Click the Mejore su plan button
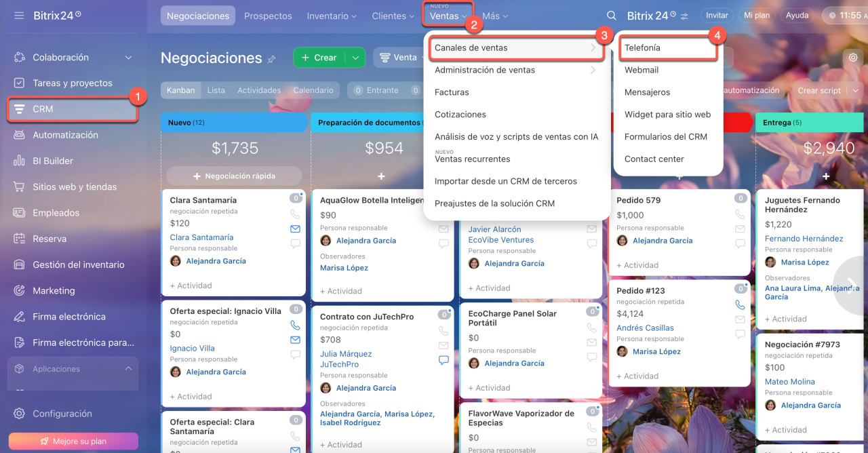Image resolution: width=868 pixels, height=453 pixels. 73,441
